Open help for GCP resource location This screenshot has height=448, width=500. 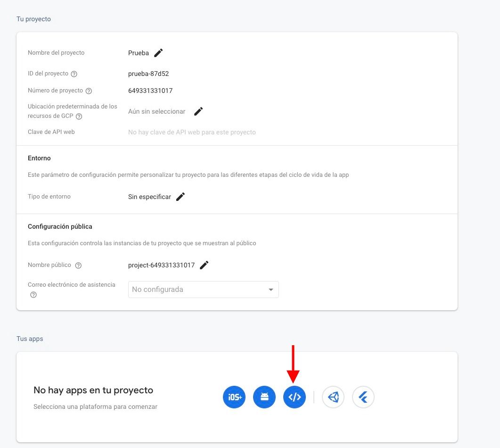[79, 116]
